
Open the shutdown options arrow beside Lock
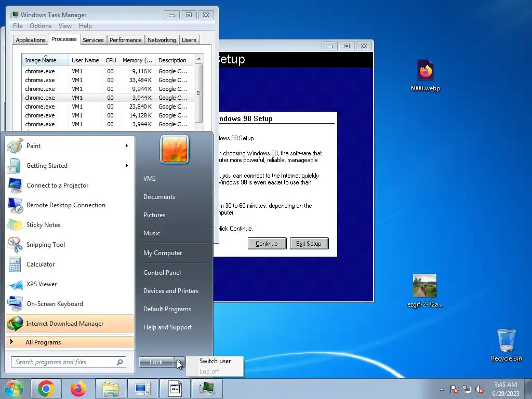tap(180, 362)
